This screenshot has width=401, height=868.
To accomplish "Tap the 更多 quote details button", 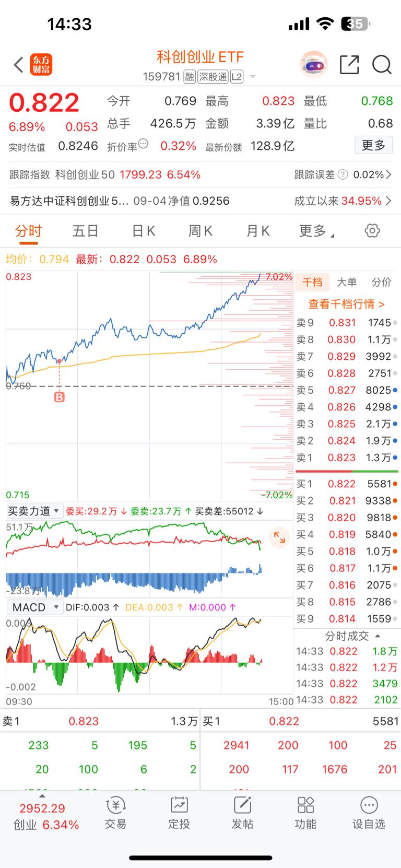I will pyautogui.click(x=373, y=145).
